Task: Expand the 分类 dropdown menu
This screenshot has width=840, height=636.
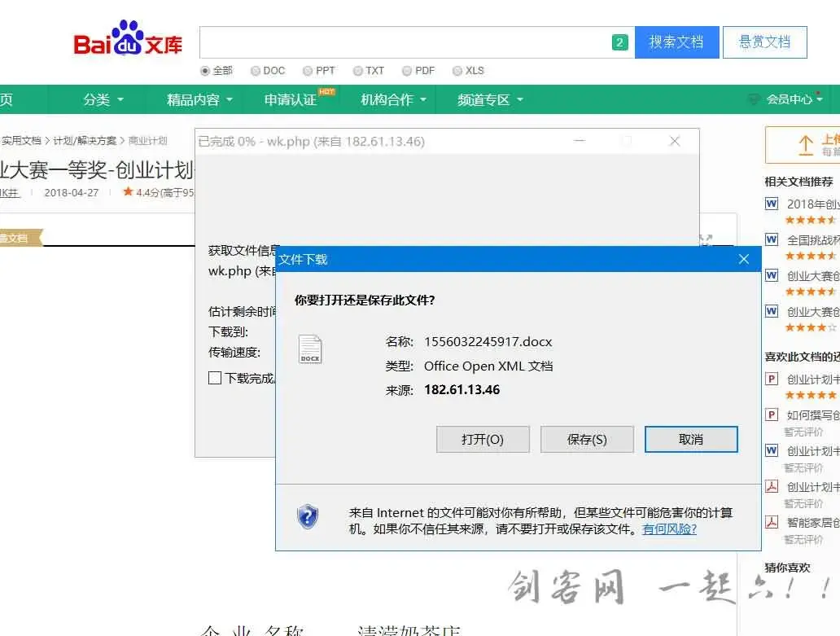Action: pyautogui.click(x=103, y=99)
